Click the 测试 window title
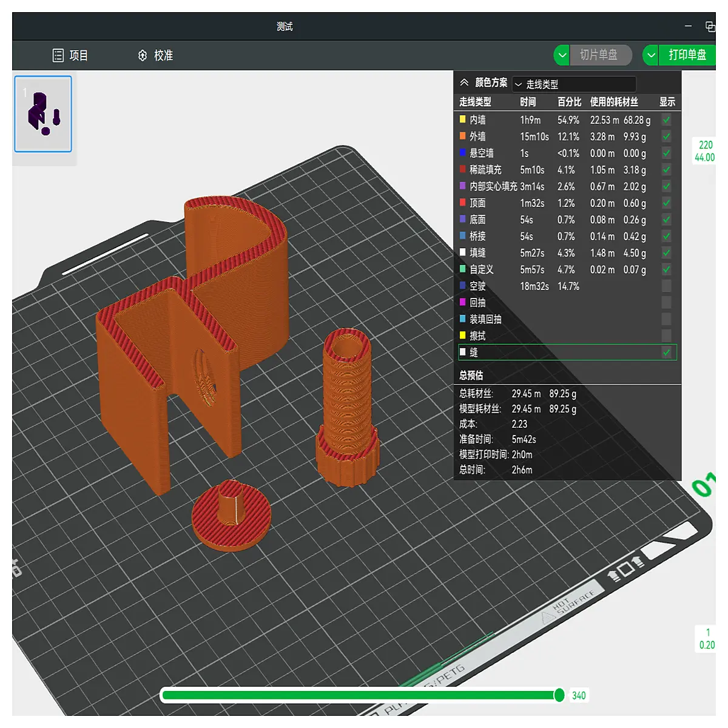This screenshot has height=728, width=728. point(285,27)
